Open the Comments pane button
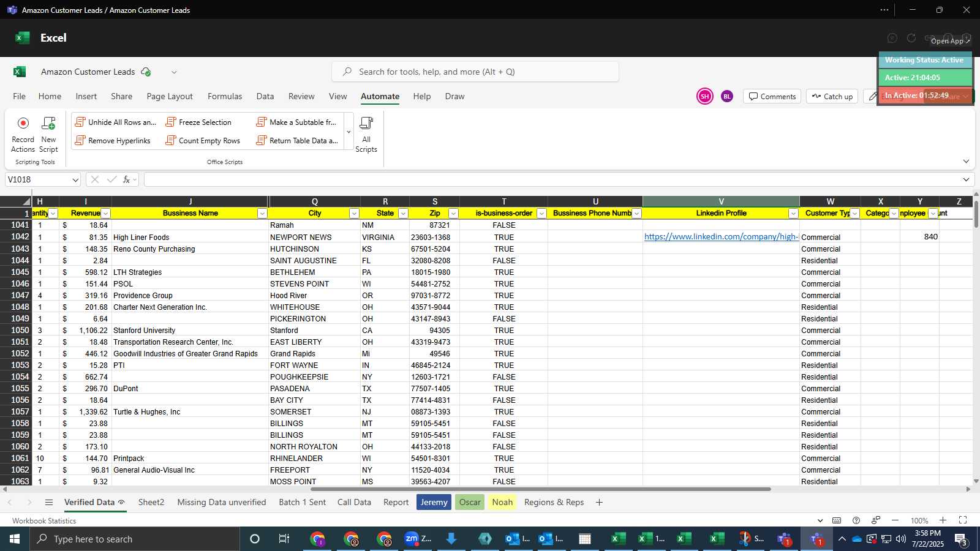Viewport: 980px width, 551px height. point(772,97)
